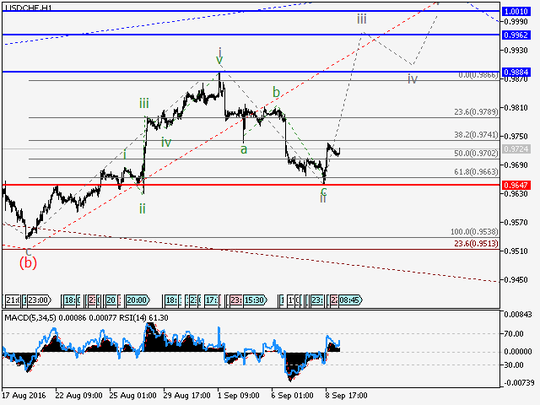The width and height of the screenshot is (540, 405).
Task: Click the 6 Sep 01:00 time label
Action: coord(292,395)
